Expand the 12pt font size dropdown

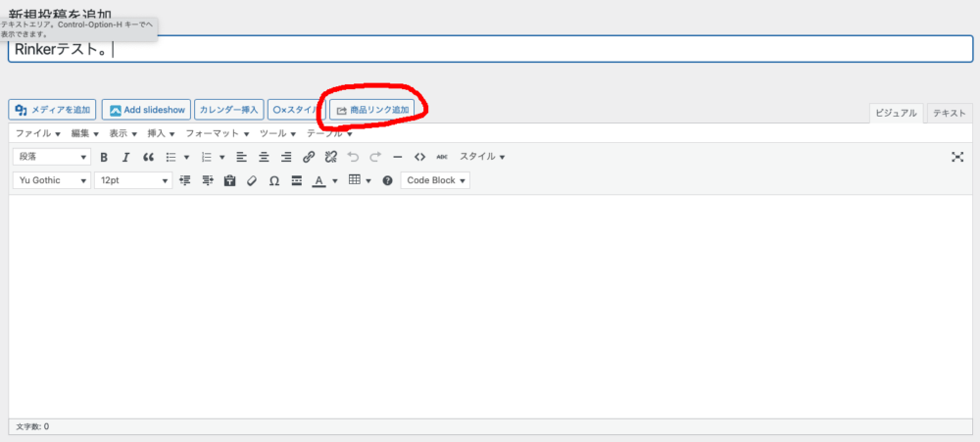coord(132,180)
